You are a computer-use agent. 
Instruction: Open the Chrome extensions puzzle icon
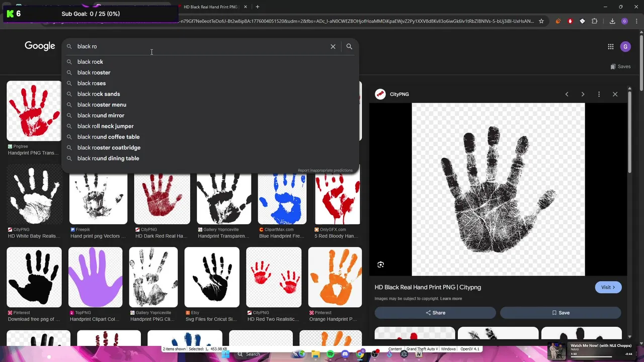click(x=595, y=21)
